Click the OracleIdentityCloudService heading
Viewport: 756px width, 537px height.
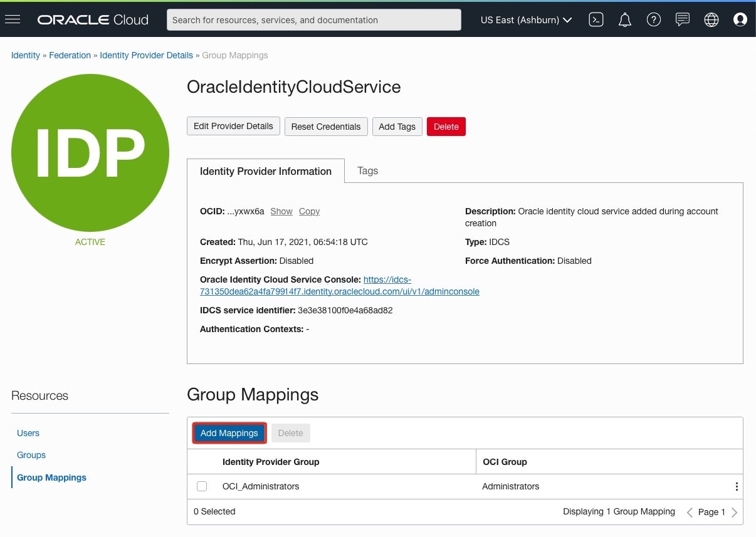pos(294,87)
